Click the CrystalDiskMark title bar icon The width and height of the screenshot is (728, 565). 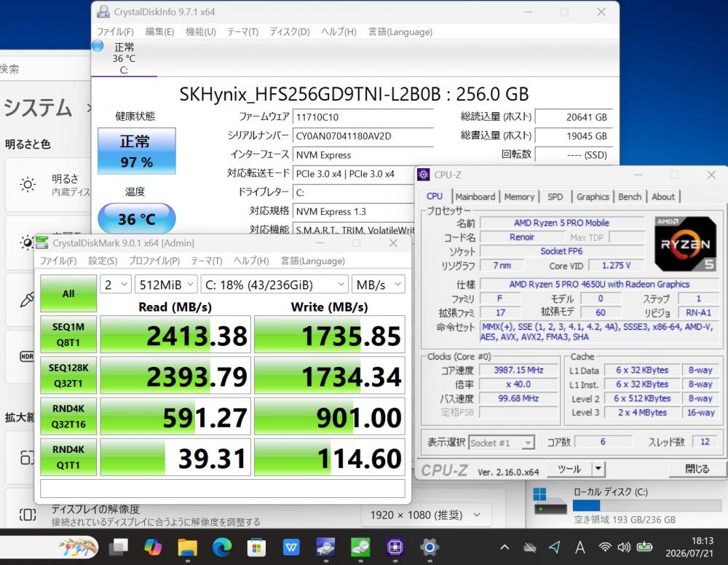point(42,242)
